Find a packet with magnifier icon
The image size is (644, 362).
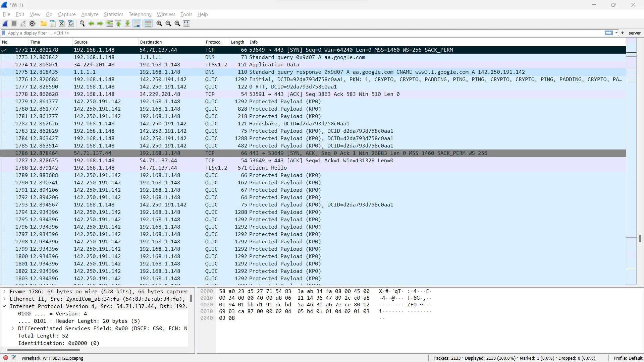coord(82,23)
